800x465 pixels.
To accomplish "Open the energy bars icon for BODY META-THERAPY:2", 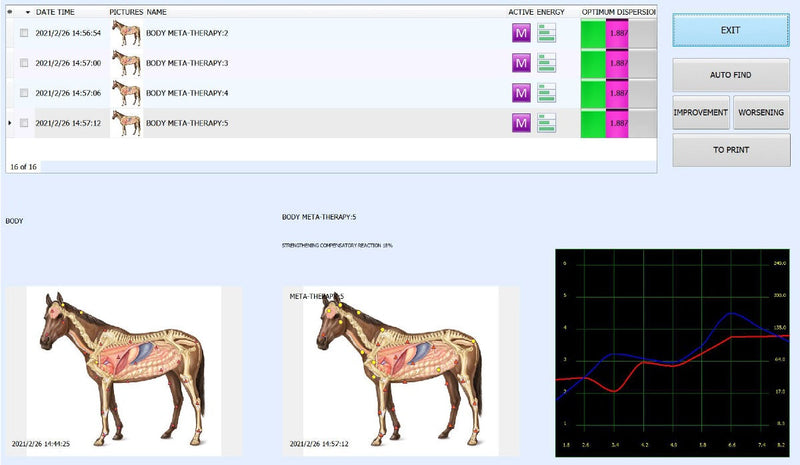I will [x=546, y=33].
